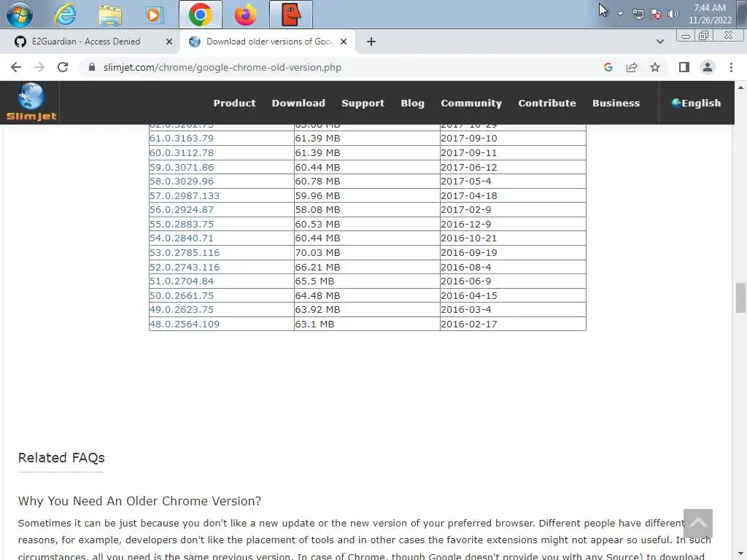
Task: Click the Related FAQs heading
Action: (x=61, y=458)
